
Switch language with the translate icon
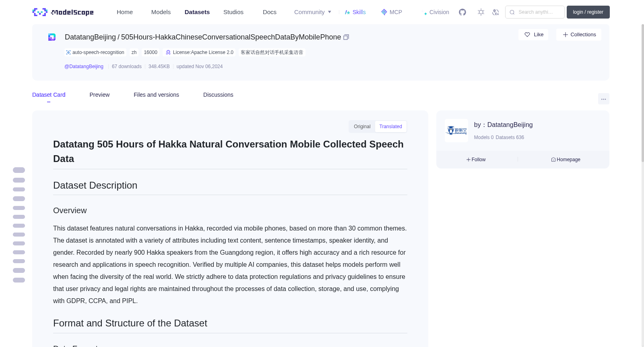495,12
